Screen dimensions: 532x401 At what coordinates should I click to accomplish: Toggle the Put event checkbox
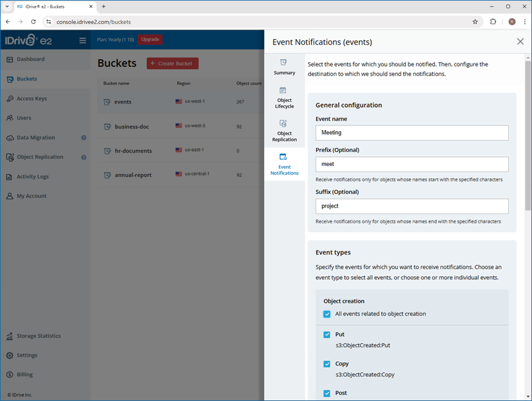(x=327, y=335)
